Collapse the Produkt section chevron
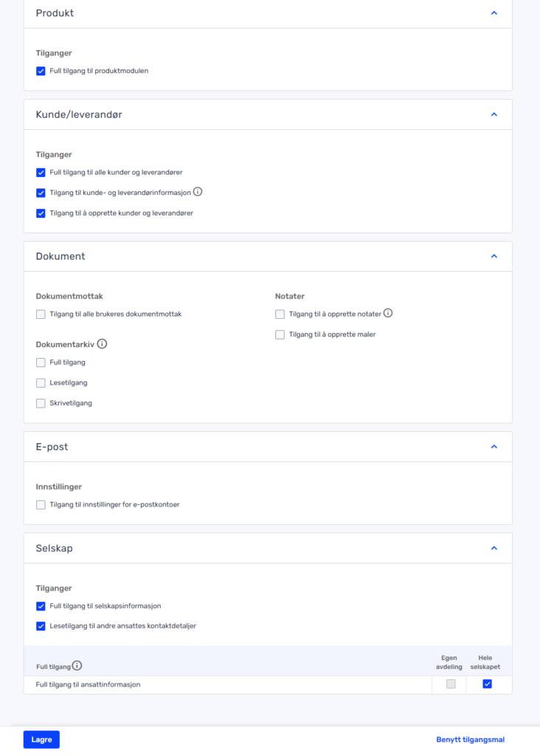540x756 pixels. click(x=494, y=13)
